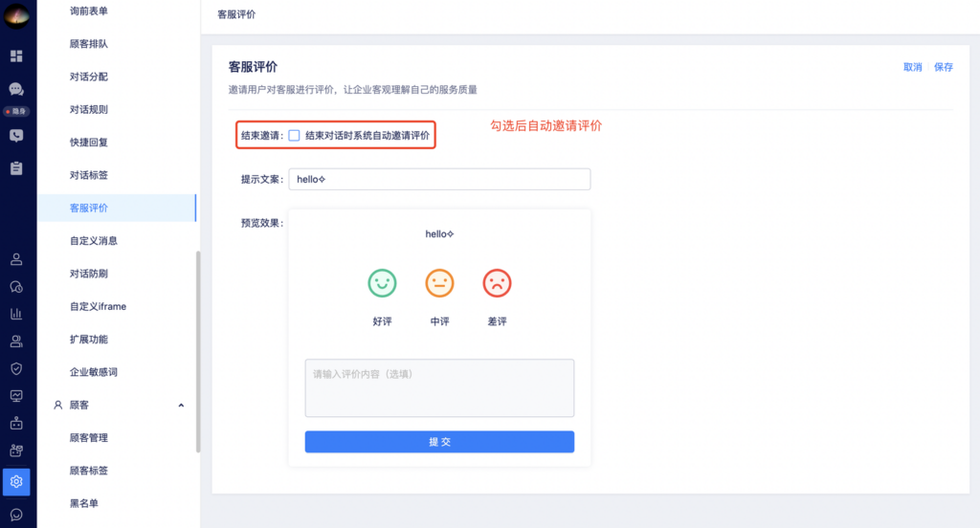Open 对话分配 menu item

89,77
